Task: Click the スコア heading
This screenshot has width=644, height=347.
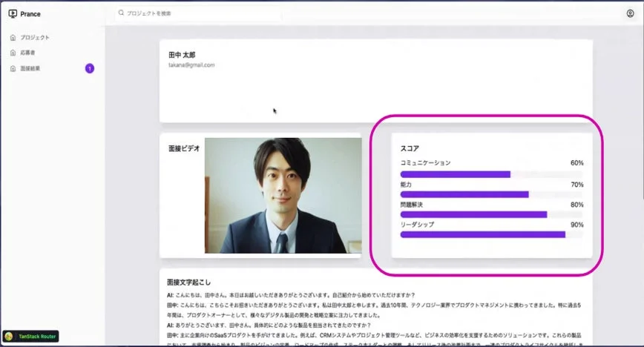Action: point(410,148)
